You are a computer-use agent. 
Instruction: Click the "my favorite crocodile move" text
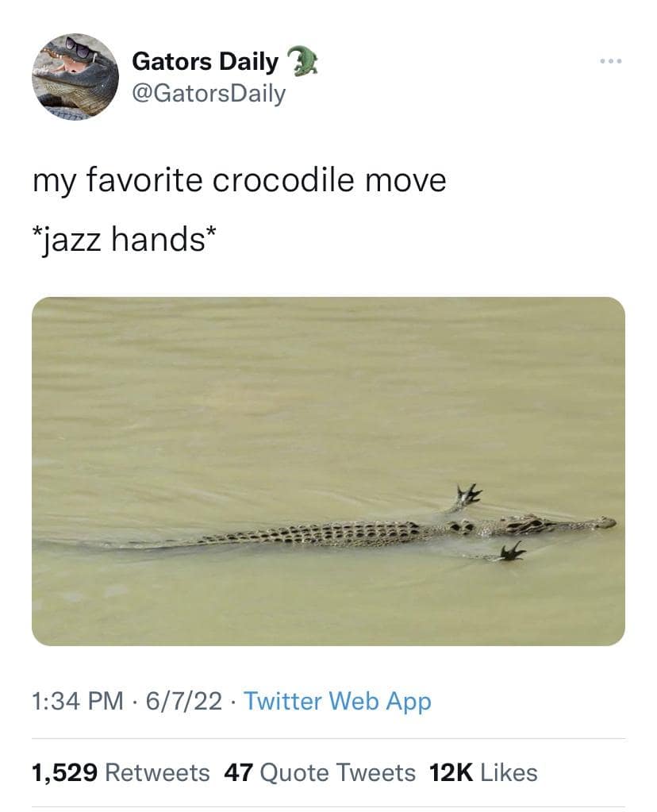239,180
